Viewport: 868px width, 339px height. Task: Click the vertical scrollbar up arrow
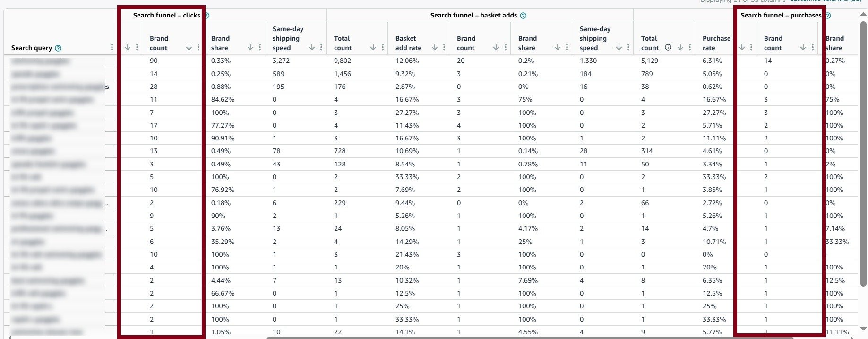tap(863, 15)
